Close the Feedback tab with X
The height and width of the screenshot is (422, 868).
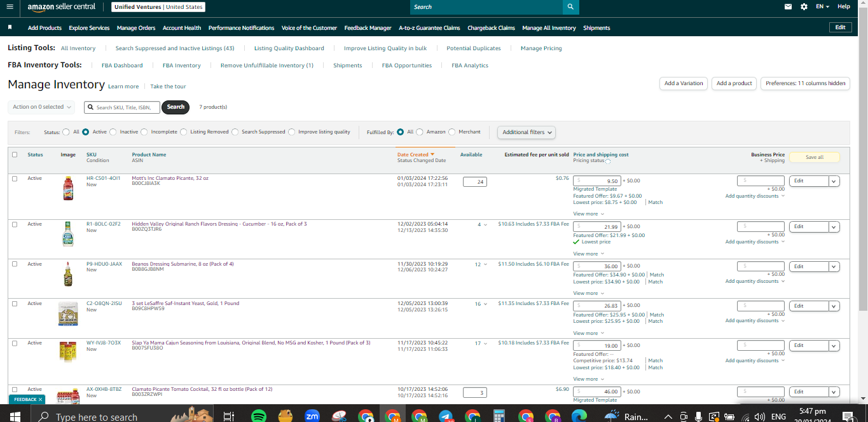point(40,400)
